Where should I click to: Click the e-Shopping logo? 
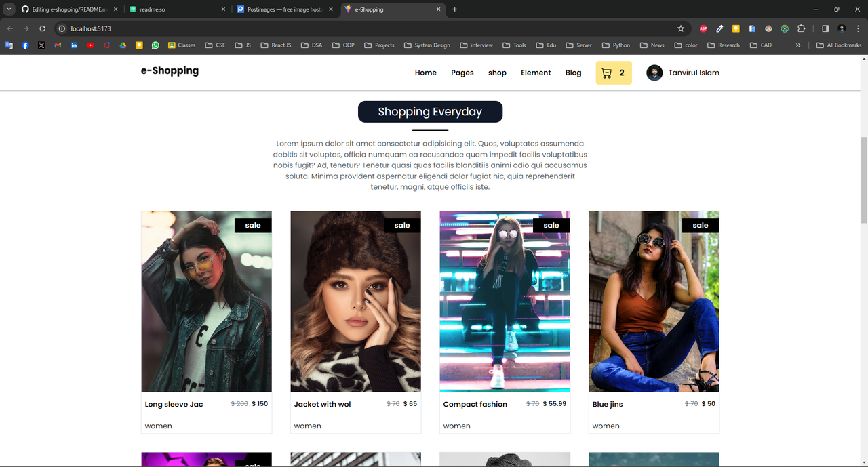pyautogui.click(x=170, y=70)
